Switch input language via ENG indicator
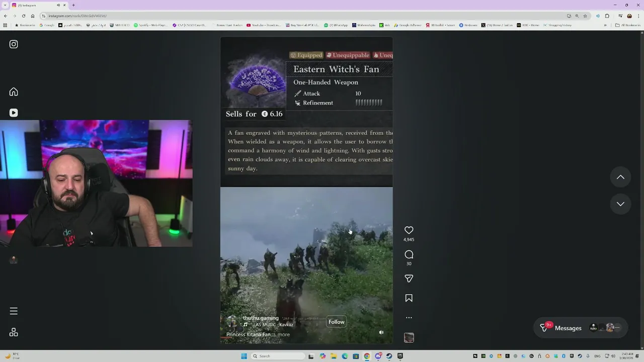The width and height of the screenshot is (644, 362). click(597, 356)
